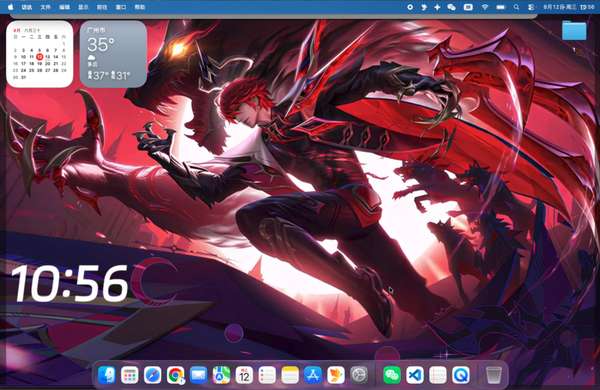Image resolution: width=600 pixels, height=390 pixels.
Task: Open Maps from the Dock
Action: (x=221, y=375)
